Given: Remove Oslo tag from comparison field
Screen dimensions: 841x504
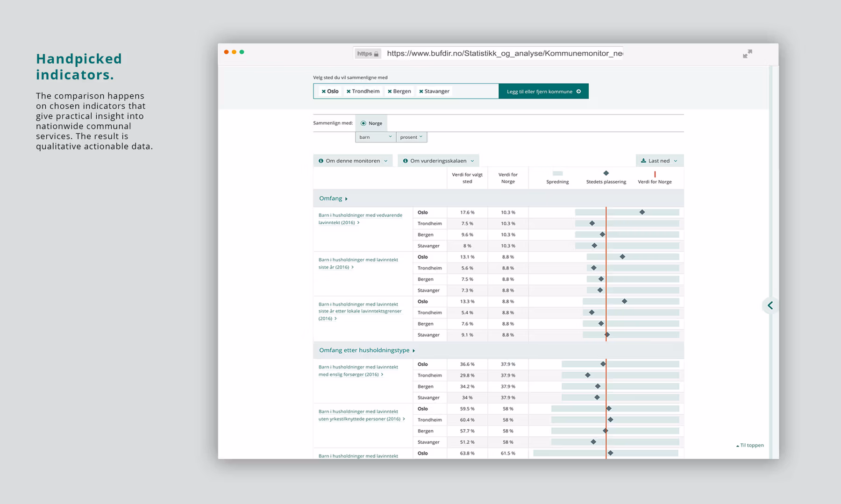Looking at the screenshot, I should click(323, 92).
